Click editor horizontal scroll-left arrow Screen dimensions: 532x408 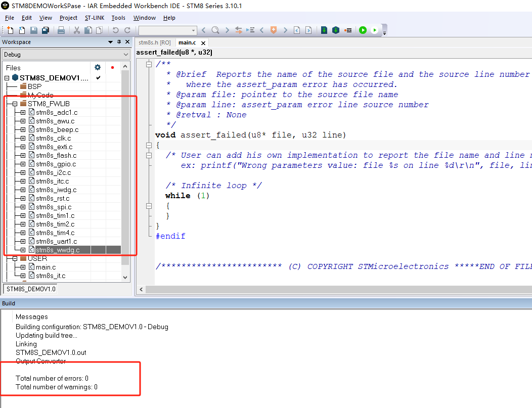141,289
